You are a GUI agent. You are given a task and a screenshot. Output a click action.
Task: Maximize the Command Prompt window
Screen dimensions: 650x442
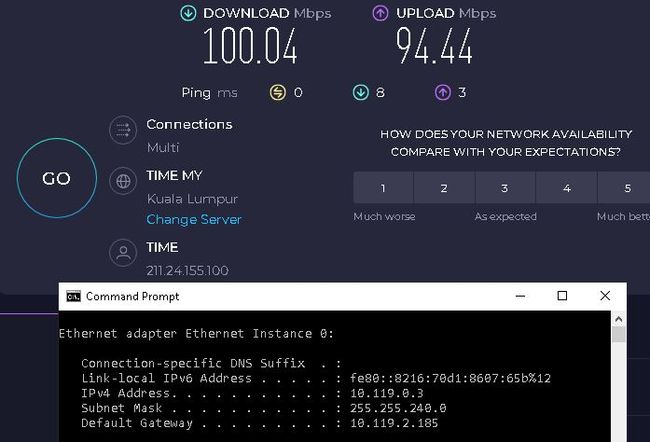(x=562, y=296)
